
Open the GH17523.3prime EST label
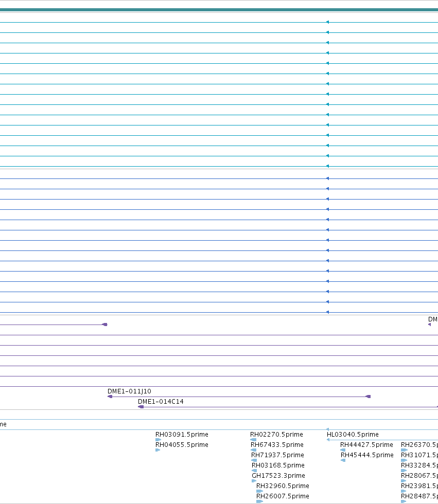click(x=278, y=475)
